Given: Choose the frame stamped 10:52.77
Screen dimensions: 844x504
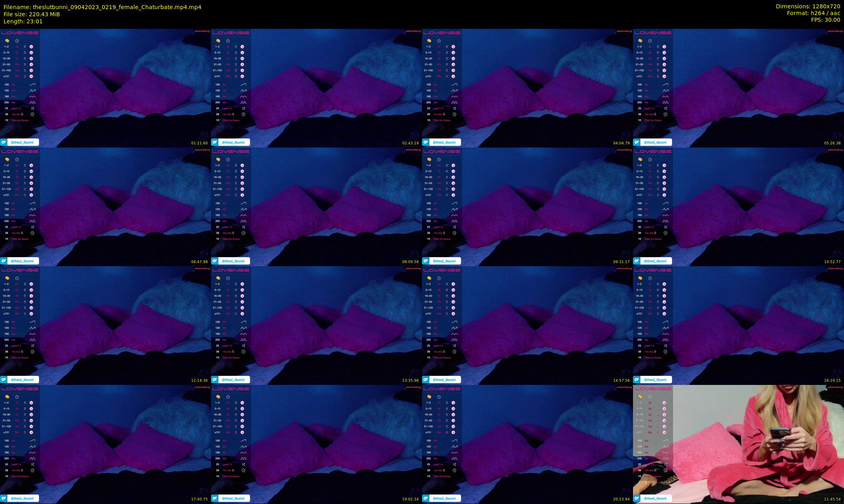Looking at the screenshot, I should [738, 207].
